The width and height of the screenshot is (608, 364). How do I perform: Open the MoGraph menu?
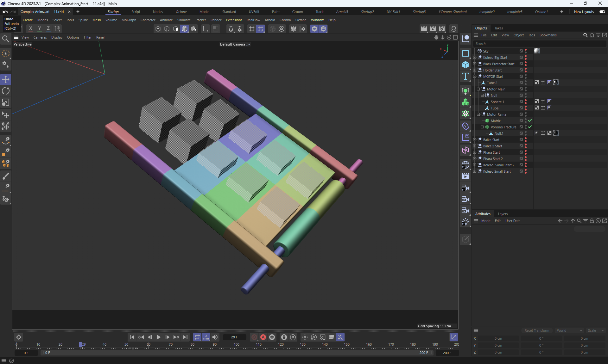(129, 20)
